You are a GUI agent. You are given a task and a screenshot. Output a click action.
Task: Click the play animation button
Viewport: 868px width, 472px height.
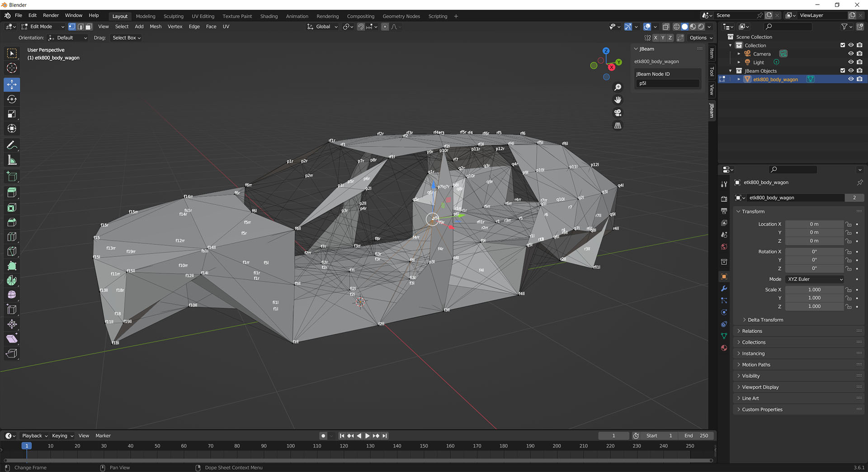367,436
